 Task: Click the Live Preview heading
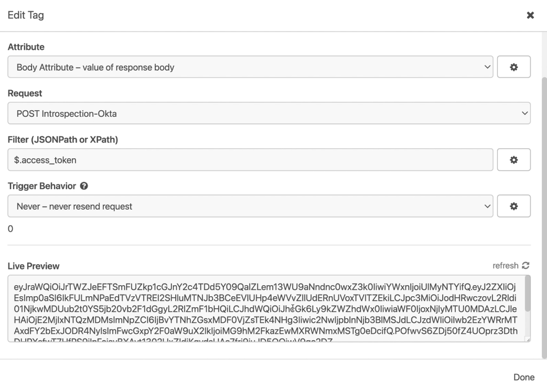click(34, 266)
